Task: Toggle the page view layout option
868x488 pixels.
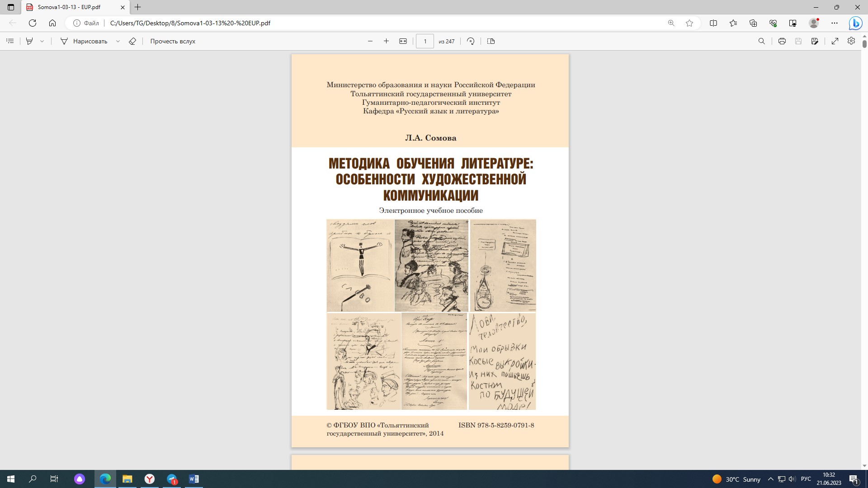Action: click(x=491, y=41)
